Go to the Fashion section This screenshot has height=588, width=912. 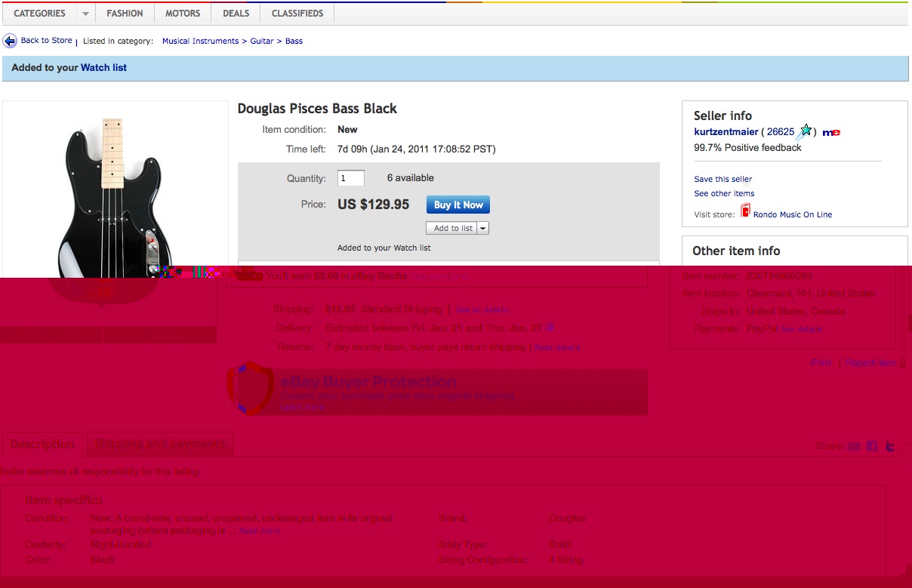(x=125, y=14)
